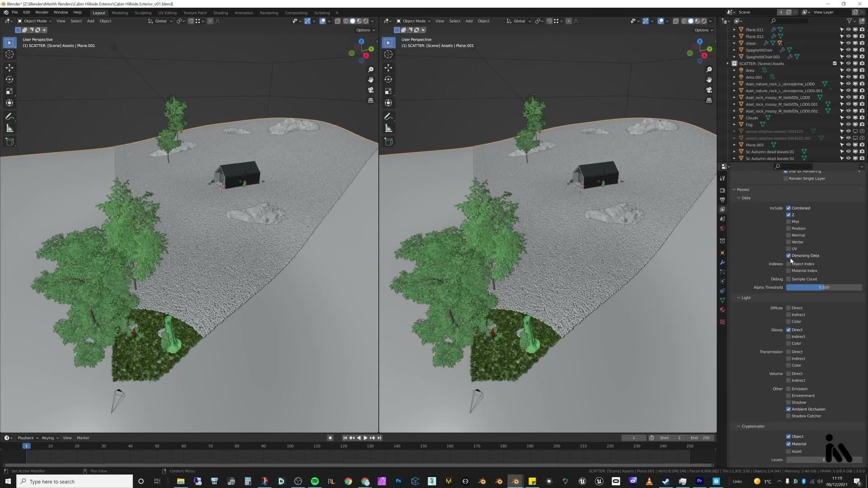Disable the Ambient Occlusion pass
This screenshot has width=868, height=488.
click(788, 409)
